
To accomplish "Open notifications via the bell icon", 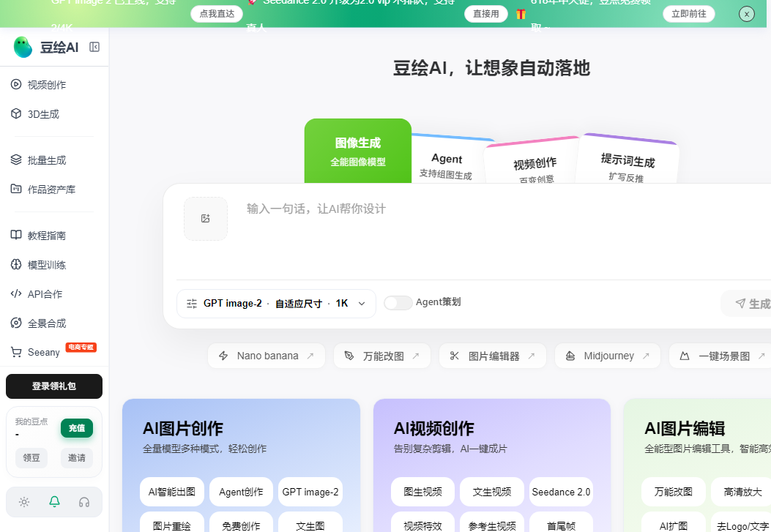I will [55, 501].
